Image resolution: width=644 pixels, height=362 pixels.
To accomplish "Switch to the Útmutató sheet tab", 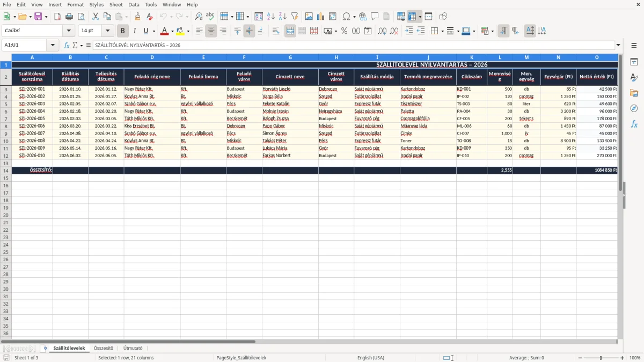I will [x=133, y=348].
